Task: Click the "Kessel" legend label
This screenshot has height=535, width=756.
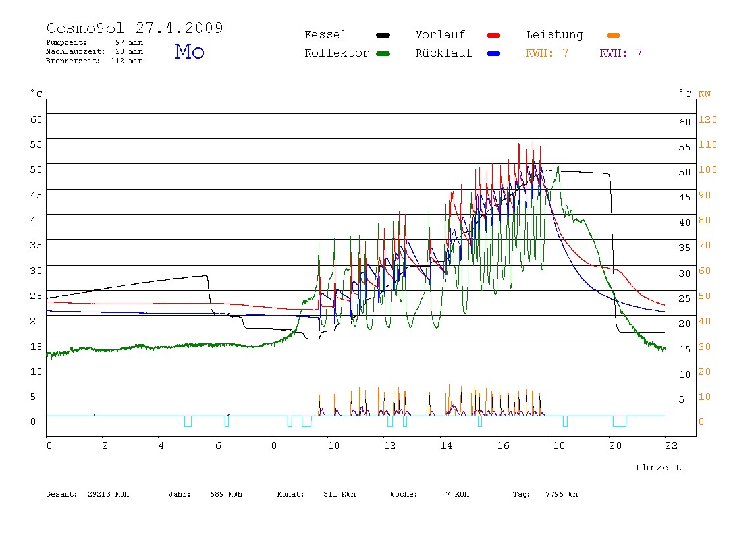Action: tap(325, 35)
